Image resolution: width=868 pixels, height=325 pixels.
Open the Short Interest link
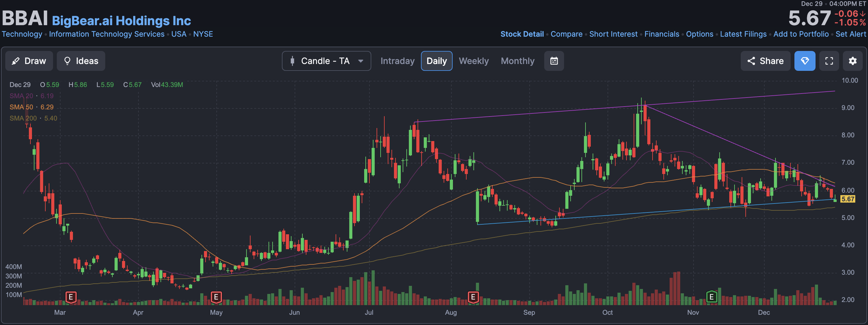coord(613,34)
